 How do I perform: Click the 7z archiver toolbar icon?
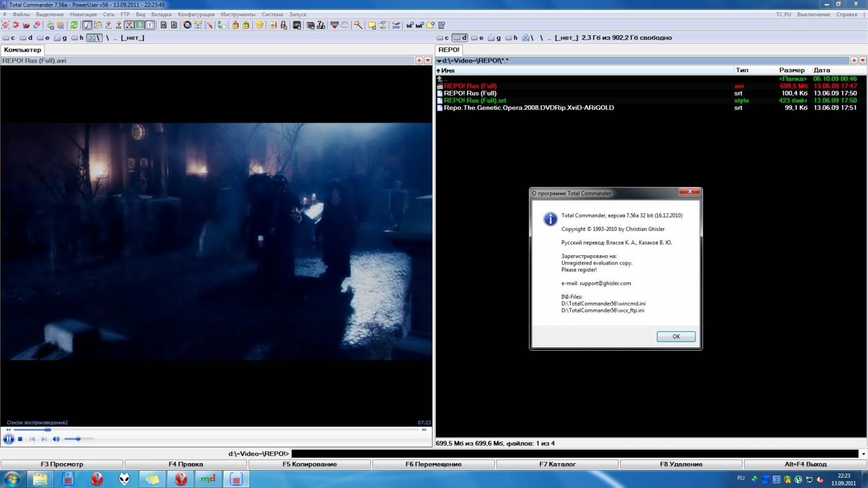321,25
